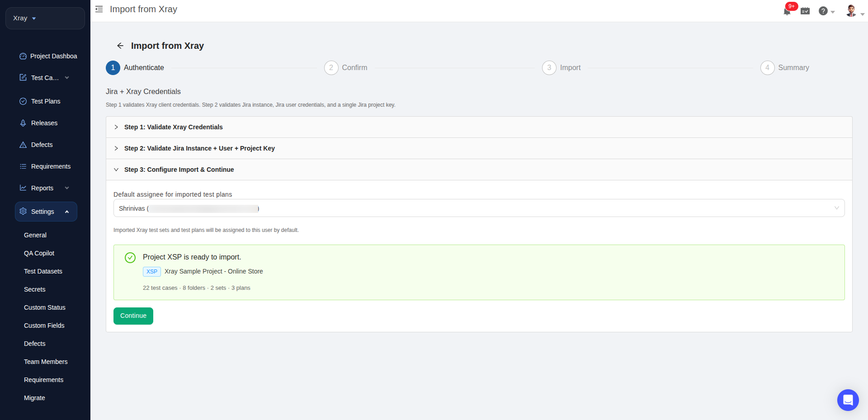This screenshot has height=420, width=868.
Task: Open Project Dashboard in sidebar
Action: click(53, 56)
